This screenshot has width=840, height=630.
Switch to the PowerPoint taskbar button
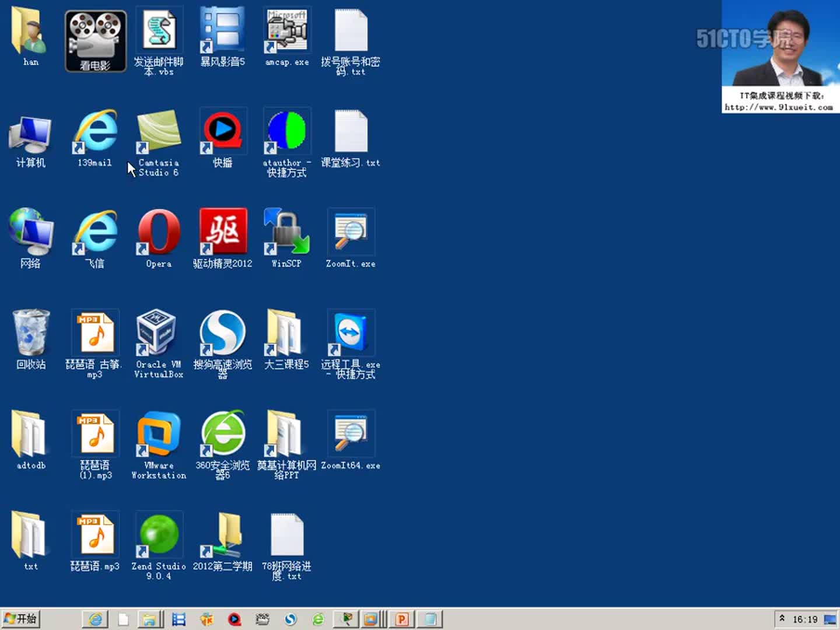point(401,619)
